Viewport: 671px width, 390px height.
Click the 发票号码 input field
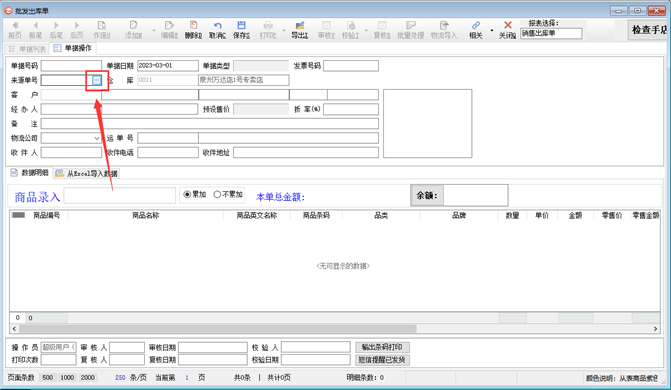pos(351,65)
